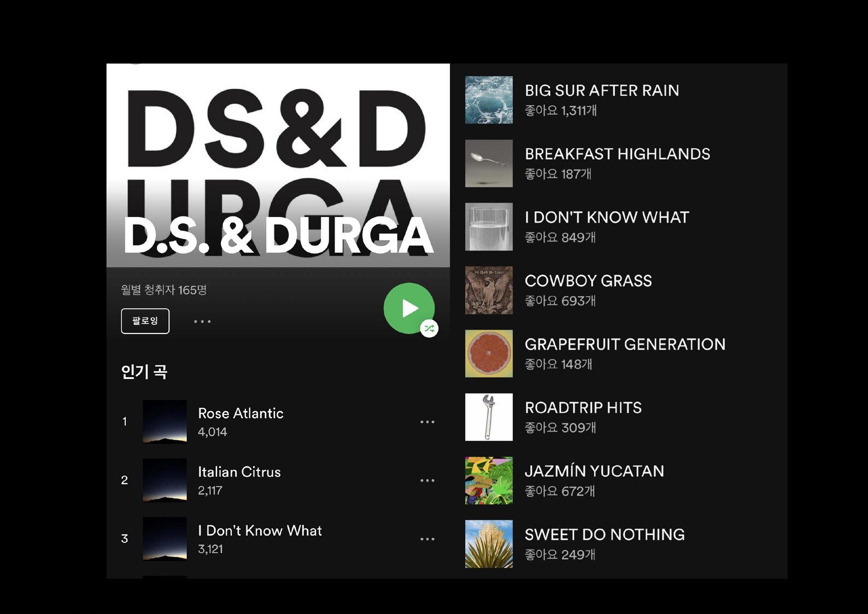Click the 좋아요 849개 likes text
This screenshot has height=614, width=868.
coord(560,237)
